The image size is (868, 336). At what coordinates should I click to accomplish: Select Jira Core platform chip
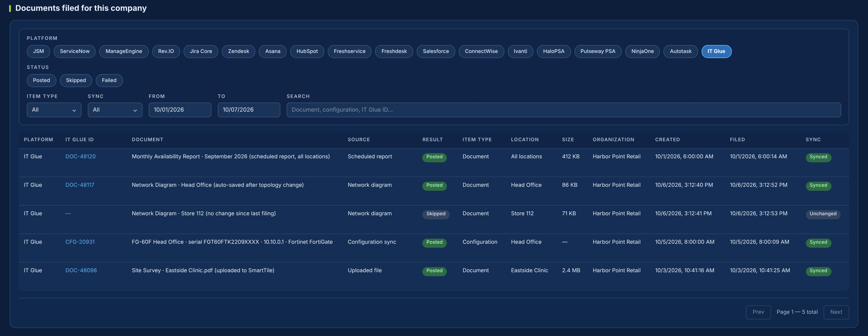pyautogui.click(x=201, y=51)
